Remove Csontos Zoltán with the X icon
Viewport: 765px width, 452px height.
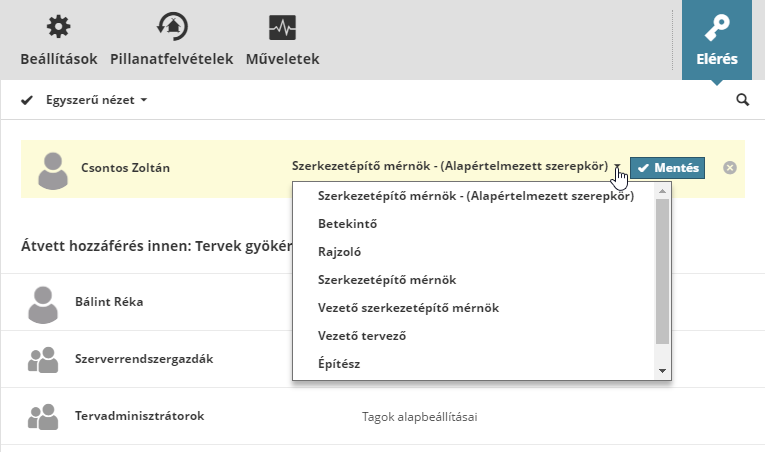730,168
